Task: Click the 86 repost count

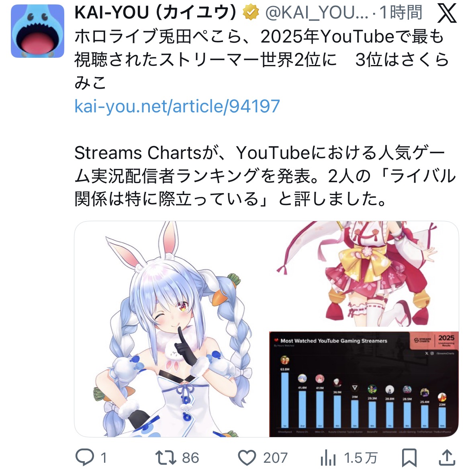Action: click(190, 458)
